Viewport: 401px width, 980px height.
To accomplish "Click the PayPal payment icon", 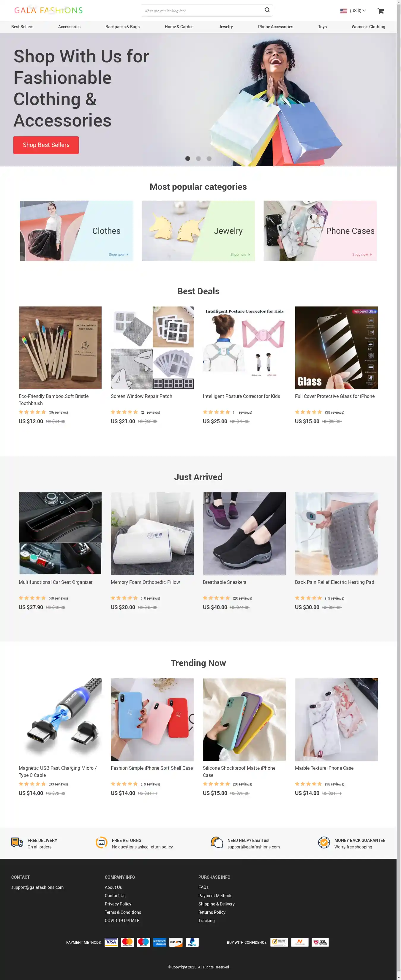I will 192,942.
